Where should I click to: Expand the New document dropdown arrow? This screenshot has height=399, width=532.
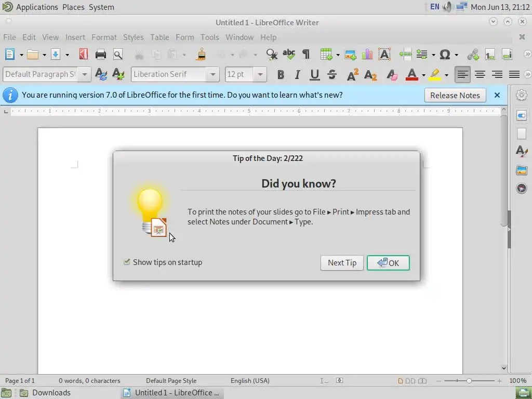click(21, 55)
